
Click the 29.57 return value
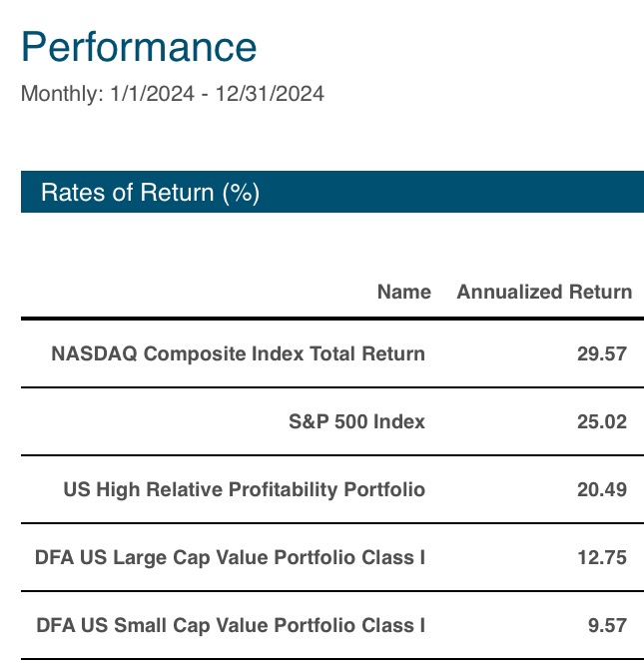pyautogui.click(x=602, y=353)
